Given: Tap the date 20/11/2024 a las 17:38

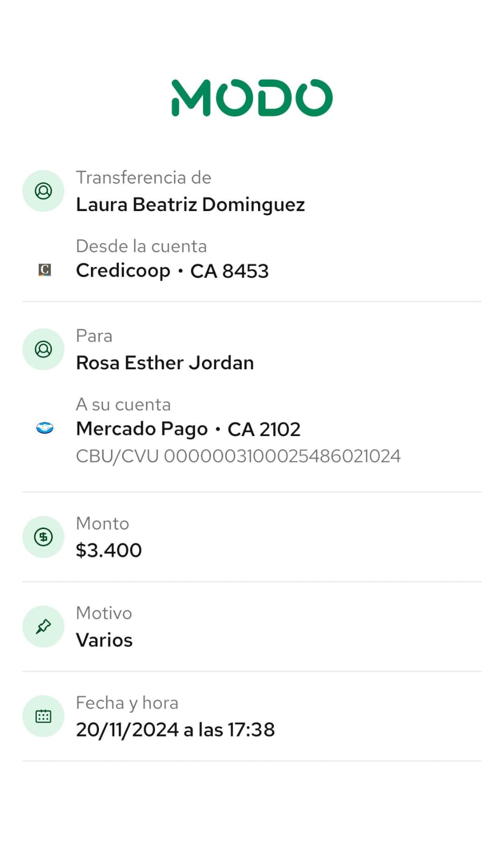Looking at the screenshot, I should [x=175, y=730].
